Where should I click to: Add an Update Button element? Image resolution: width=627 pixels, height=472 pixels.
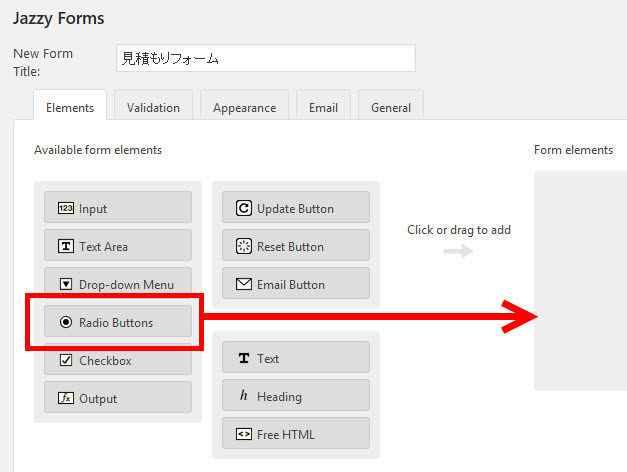point(296,207)
